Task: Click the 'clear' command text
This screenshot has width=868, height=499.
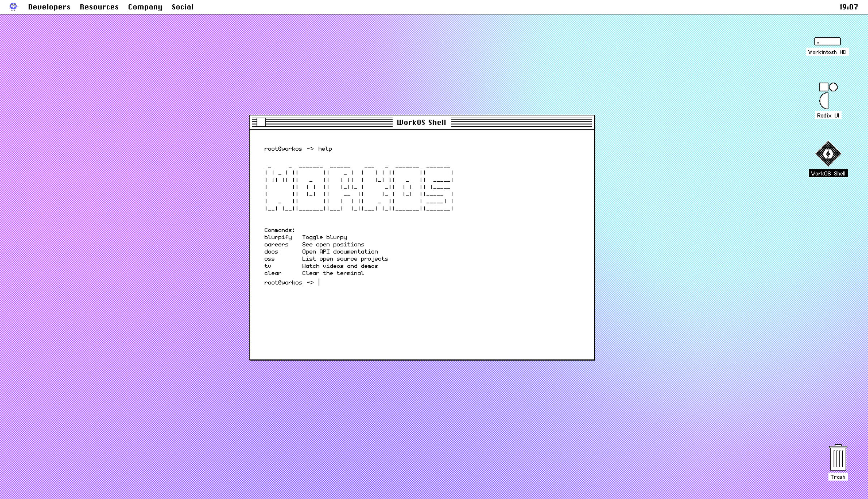Action: pos(272,273)
